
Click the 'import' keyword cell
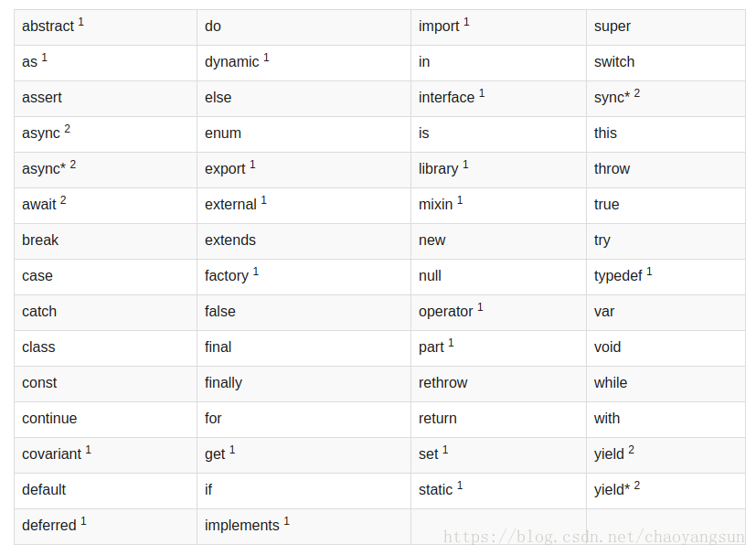click(498, 27)
